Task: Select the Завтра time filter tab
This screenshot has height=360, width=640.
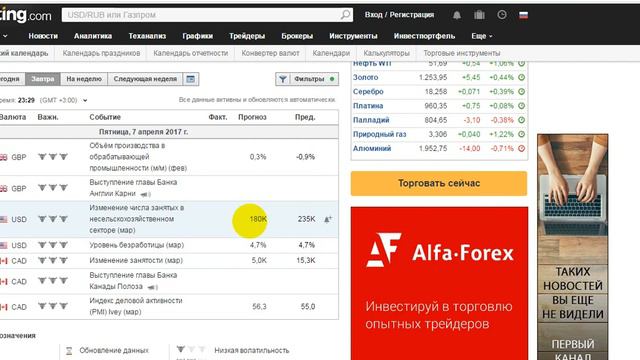Action: (x=43, y=79)
